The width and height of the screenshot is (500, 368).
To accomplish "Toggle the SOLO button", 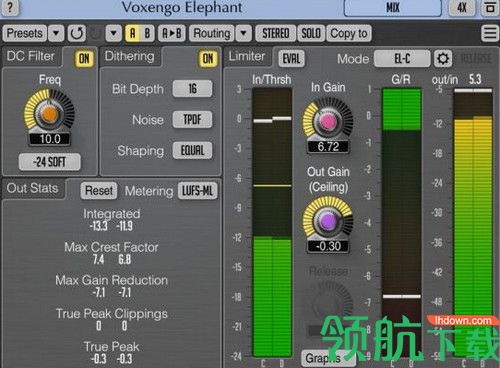I will tap(311, 33).
